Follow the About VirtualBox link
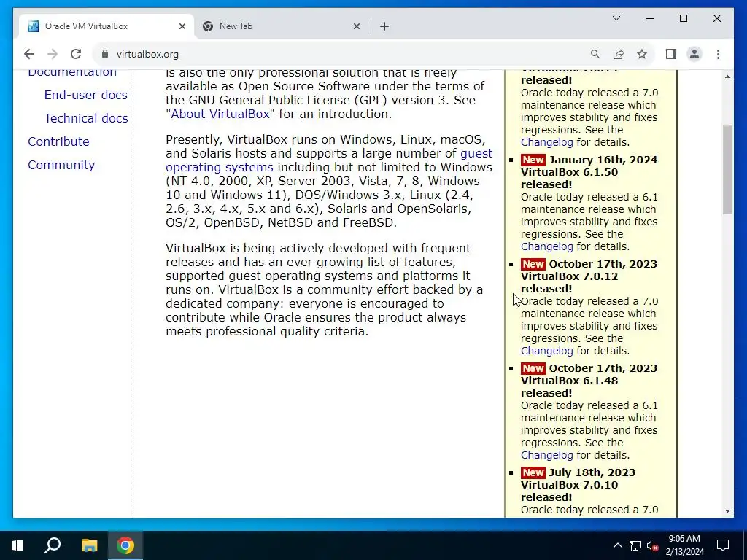The width and height of the screenshot is (747, 560). click(220, 114)
